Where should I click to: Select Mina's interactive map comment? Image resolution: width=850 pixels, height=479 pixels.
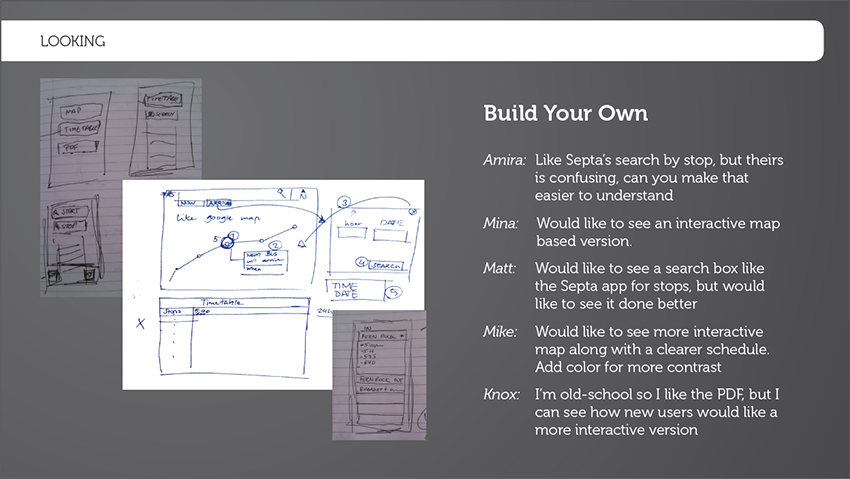coord(658,232)
